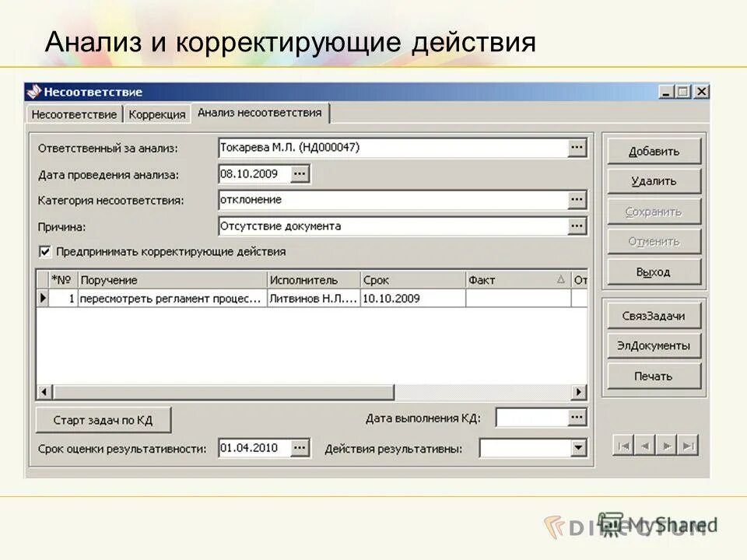This screenshot has width=747, height=560.
Task: Open the Действия результативны dropdown
Action: 577,447
